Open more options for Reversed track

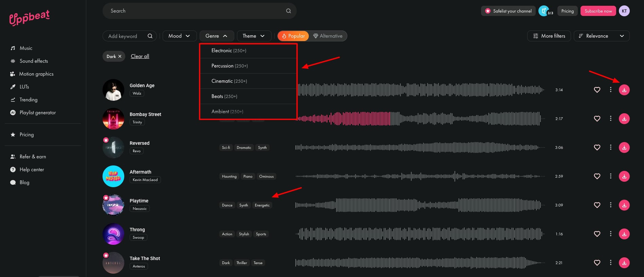610,147
